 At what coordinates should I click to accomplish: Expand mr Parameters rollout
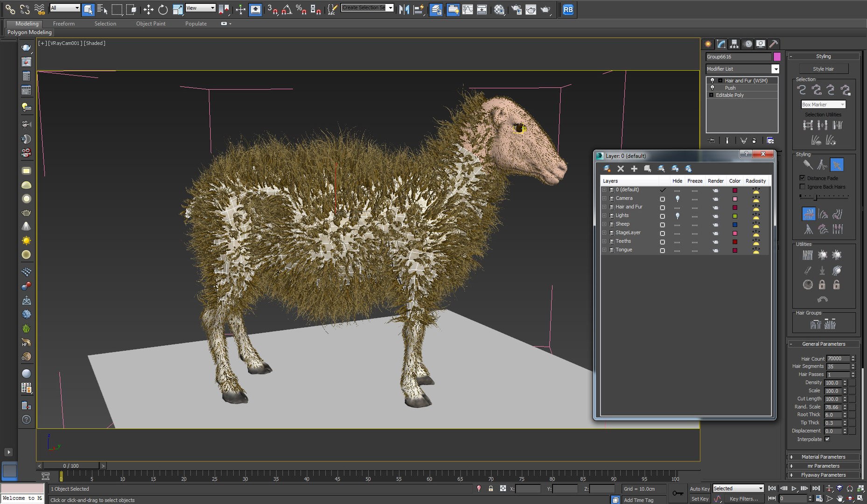tap(824, 466)
